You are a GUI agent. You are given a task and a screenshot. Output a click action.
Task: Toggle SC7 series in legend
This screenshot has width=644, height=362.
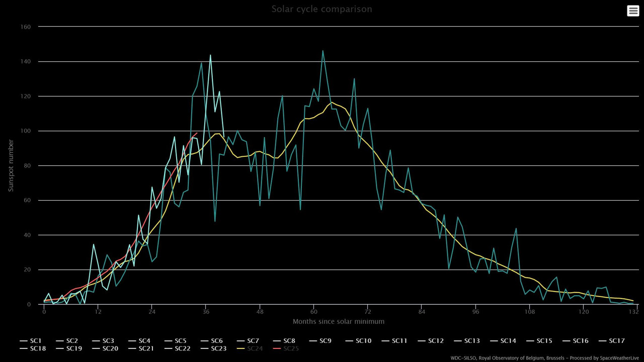[248, 341]
